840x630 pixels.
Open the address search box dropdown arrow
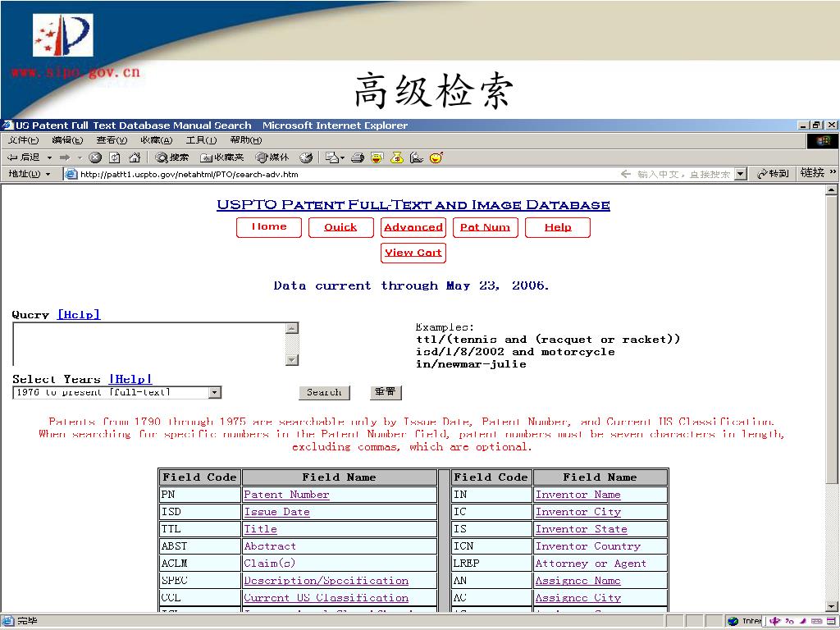coord(741,174)
